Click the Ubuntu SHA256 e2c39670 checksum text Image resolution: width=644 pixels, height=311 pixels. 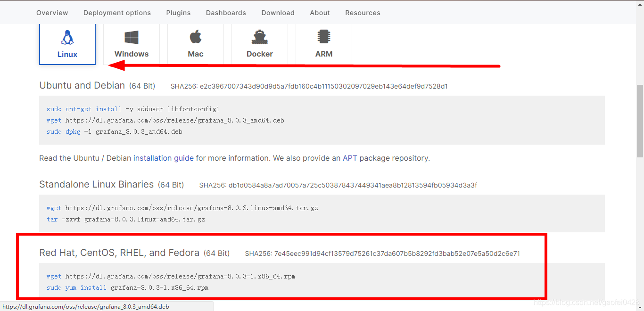click(309, 86)
